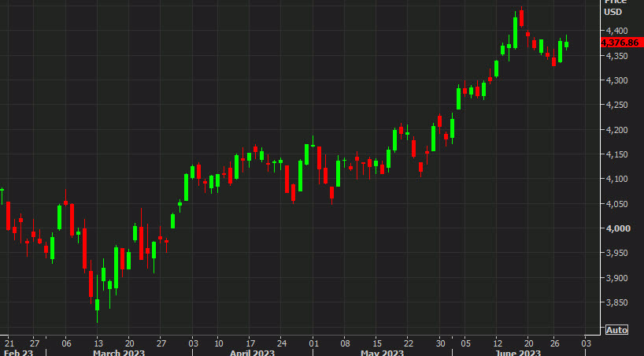The height and width of the screenshot is (356, 644).
Task: Click date label 06 on time axis
Action: [x=66, y=343]
